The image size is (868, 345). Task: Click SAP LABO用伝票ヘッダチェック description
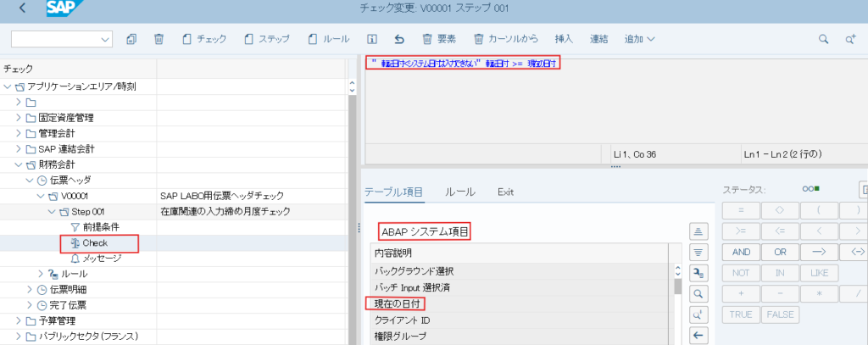coord(221,196)
